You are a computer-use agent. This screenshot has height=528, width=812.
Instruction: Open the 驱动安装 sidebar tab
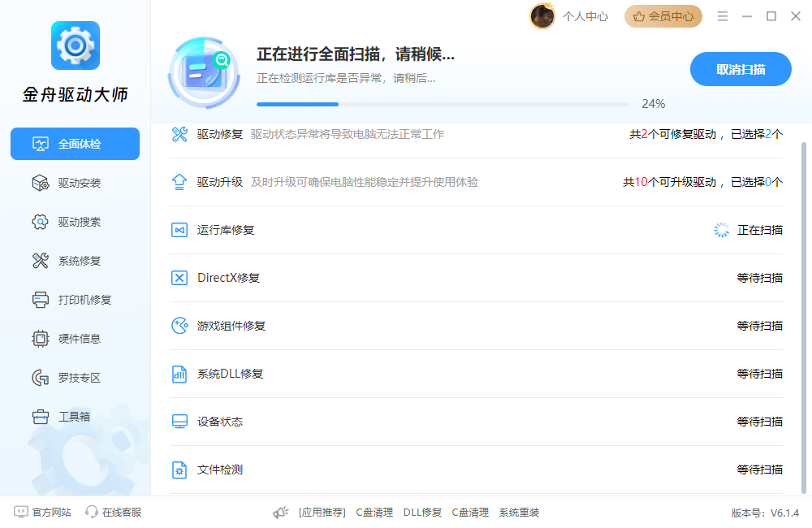75,183
